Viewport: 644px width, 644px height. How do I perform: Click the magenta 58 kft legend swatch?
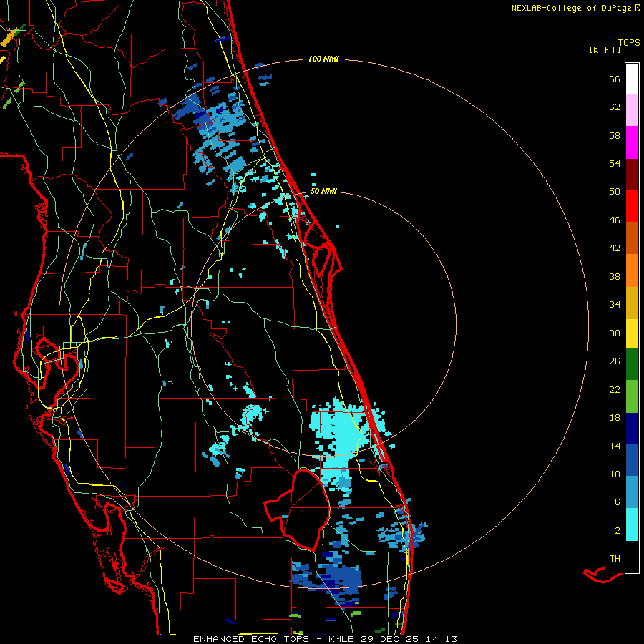[632, 142]
